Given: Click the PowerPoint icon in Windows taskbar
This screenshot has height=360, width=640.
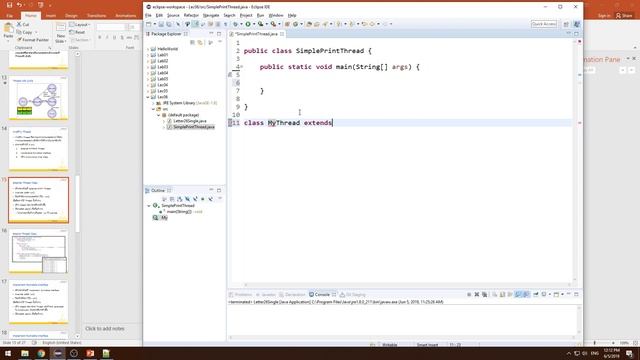Looking at the screenshot, I should [90, 353].
